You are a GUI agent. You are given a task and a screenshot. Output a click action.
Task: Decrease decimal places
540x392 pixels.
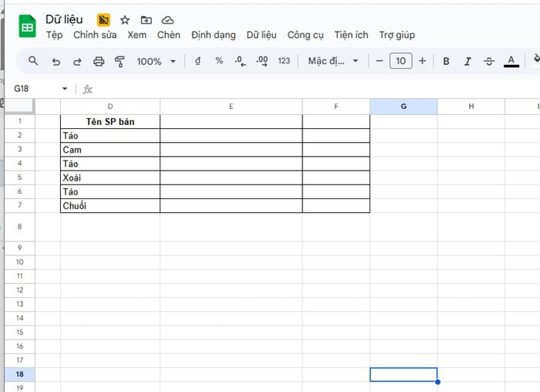click(241, 61)
